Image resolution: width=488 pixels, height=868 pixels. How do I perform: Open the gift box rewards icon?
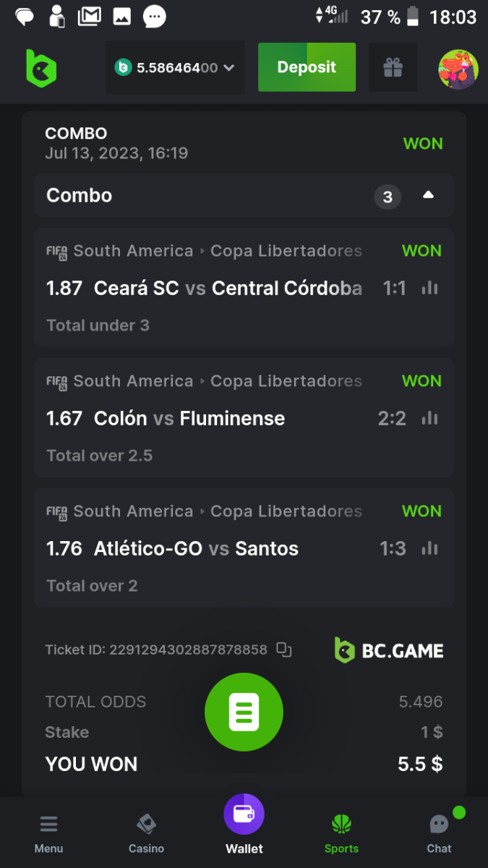tap(393, 68)
